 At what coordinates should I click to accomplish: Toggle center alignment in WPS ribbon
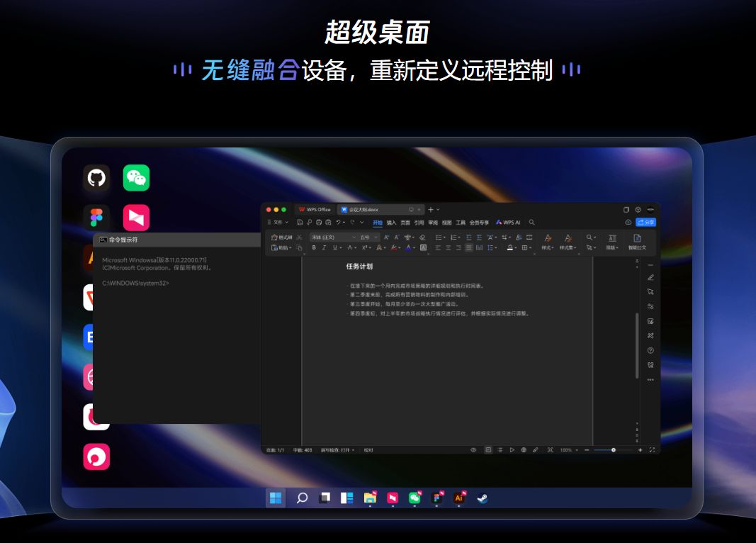(448, 248)
